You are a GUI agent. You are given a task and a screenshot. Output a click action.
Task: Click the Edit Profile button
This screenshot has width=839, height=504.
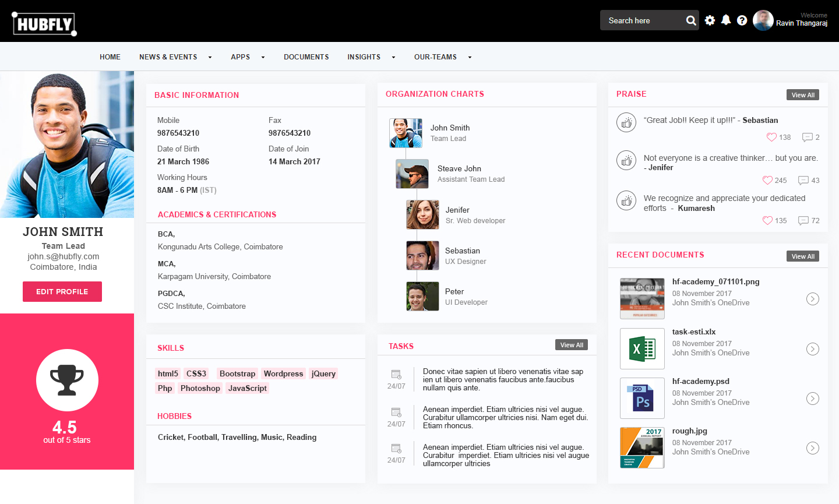62,291
